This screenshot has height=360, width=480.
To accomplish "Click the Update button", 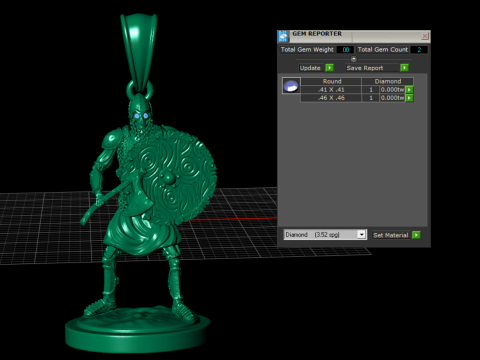I will click(x=310, y=68).
